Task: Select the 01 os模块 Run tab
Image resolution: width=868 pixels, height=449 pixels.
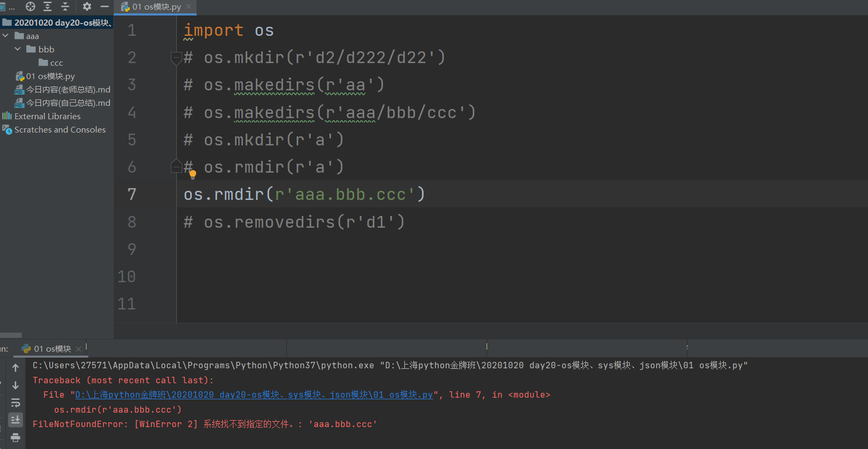Action: tap(52, 349)
